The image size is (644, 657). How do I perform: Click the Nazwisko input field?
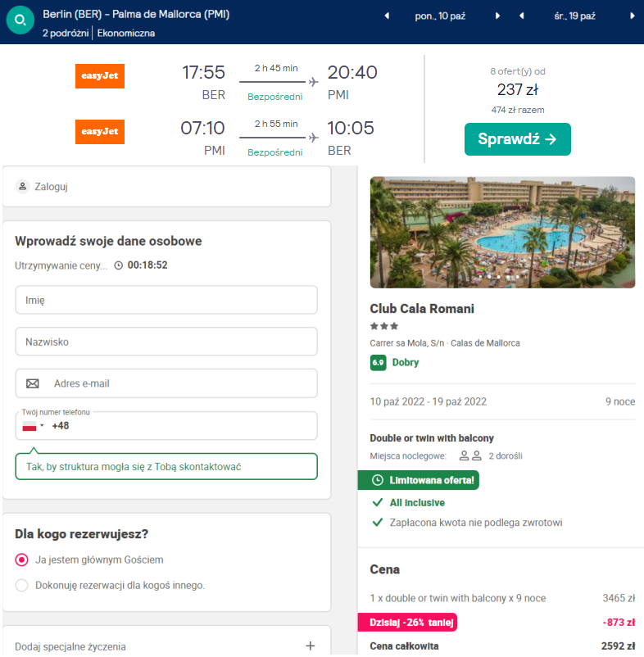click(166, 342)
